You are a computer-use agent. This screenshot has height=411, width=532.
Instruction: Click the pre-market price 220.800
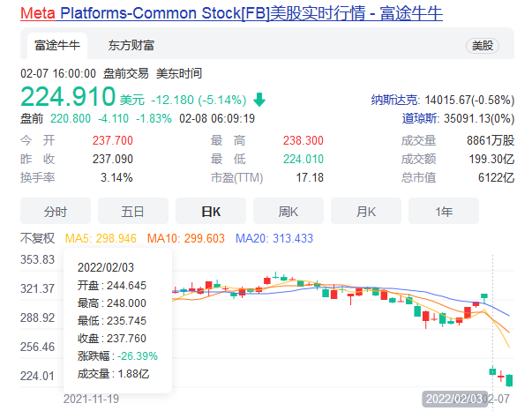[x=71, y=119]
